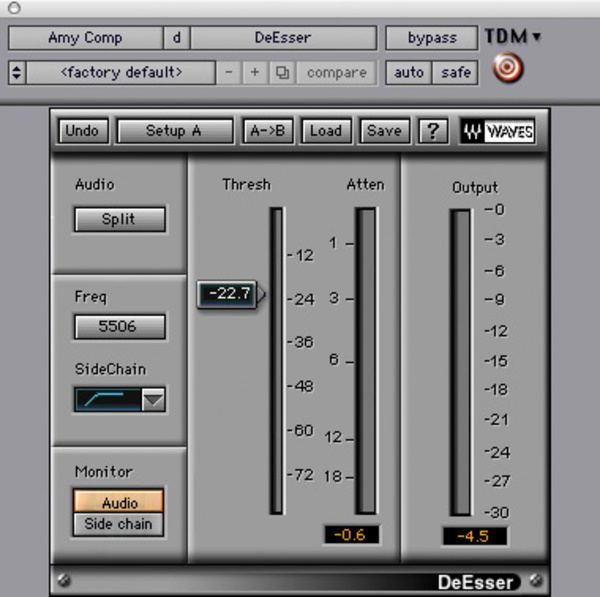Click the Thresh slider handle at -22.7
The height and width of the screenshot is (597, 600).
click(231, 294)
